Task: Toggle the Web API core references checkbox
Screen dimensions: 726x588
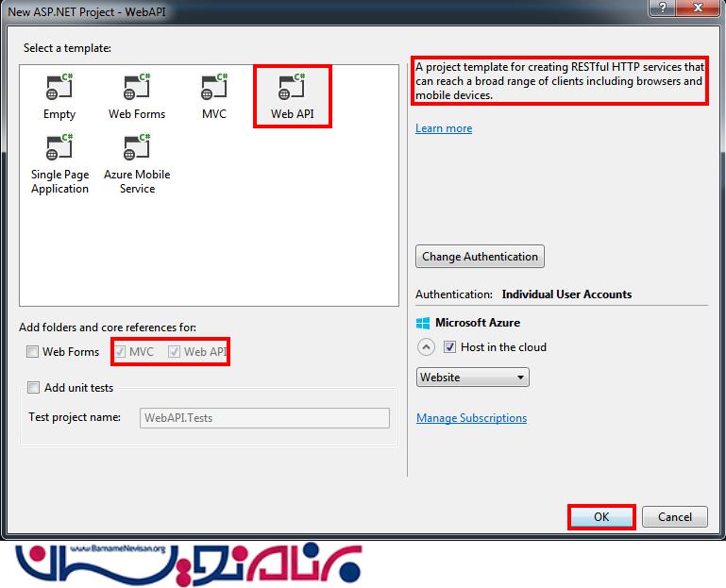Action: pos(174,352)
